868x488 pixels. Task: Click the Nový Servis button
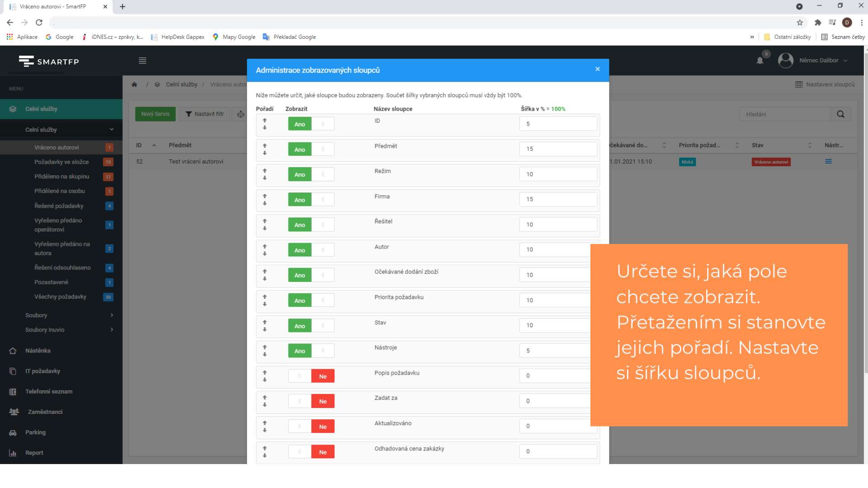point(155,114)
